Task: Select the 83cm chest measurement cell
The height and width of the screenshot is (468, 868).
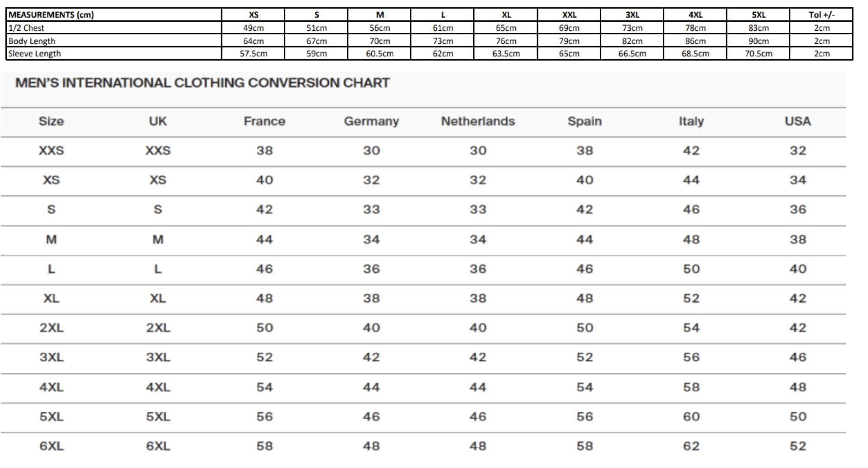Action: click(x=758, y=28)
